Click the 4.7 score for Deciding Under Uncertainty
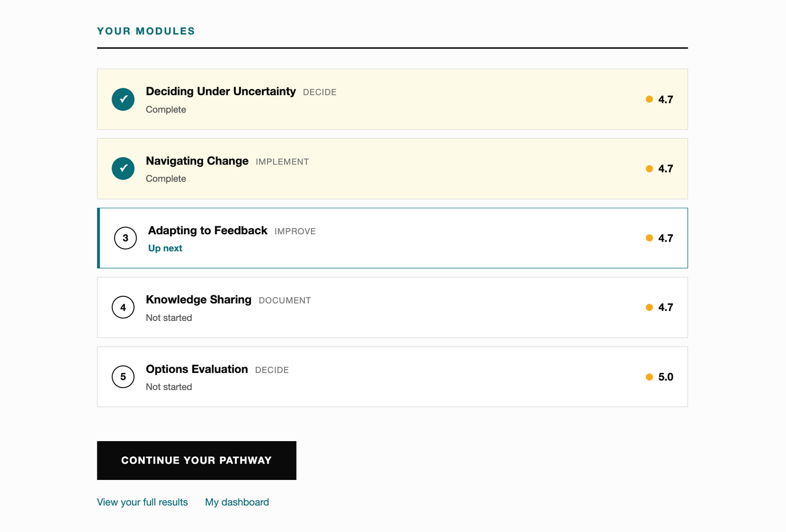The image size is (786, 532). (666, 99)
